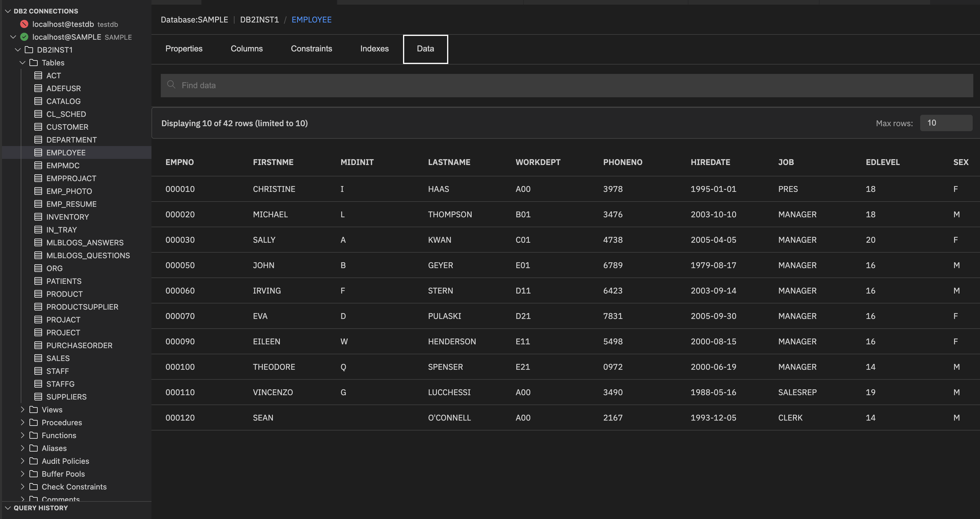The image size is (980, 519).
Task: Select the ACT table icon in sidebar
Action: [x=38, y=75]
